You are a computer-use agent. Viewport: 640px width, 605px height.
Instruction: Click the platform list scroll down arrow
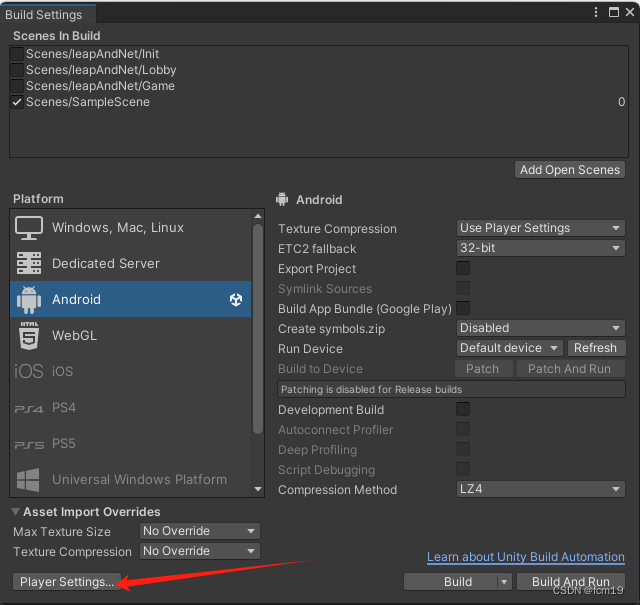click(258, 489)
